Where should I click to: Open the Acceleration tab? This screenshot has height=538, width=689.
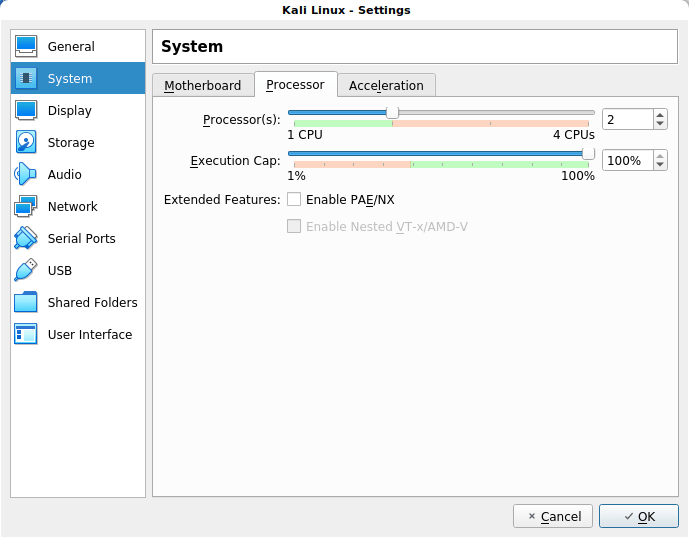386,85
